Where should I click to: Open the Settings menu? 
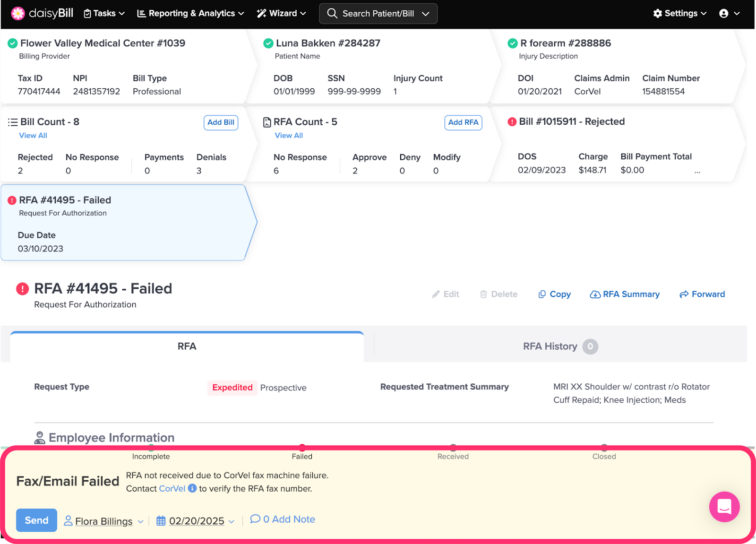pos(680,13)
